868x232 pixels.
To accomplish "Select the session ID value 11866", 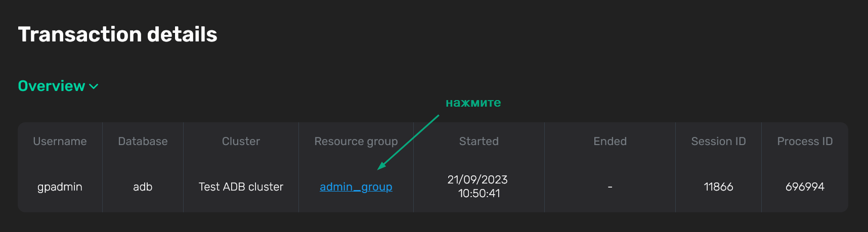I will pyautogui.click(x=718, y=187).
